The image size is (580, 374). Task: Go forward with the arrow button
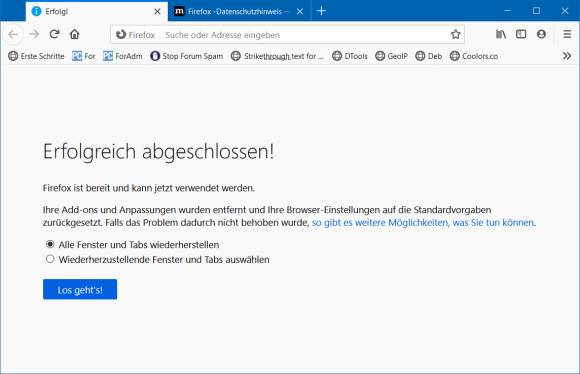point(34,34)
